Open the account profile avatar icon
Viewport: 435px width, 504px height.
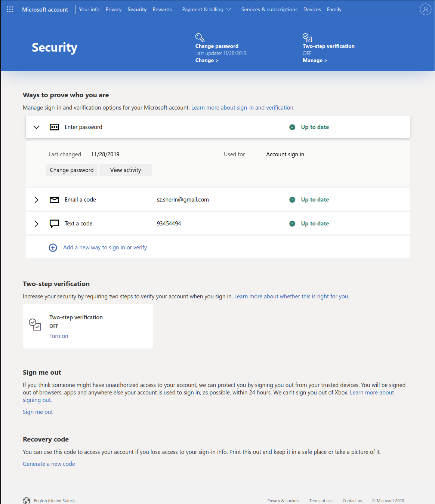coord(425,9)
